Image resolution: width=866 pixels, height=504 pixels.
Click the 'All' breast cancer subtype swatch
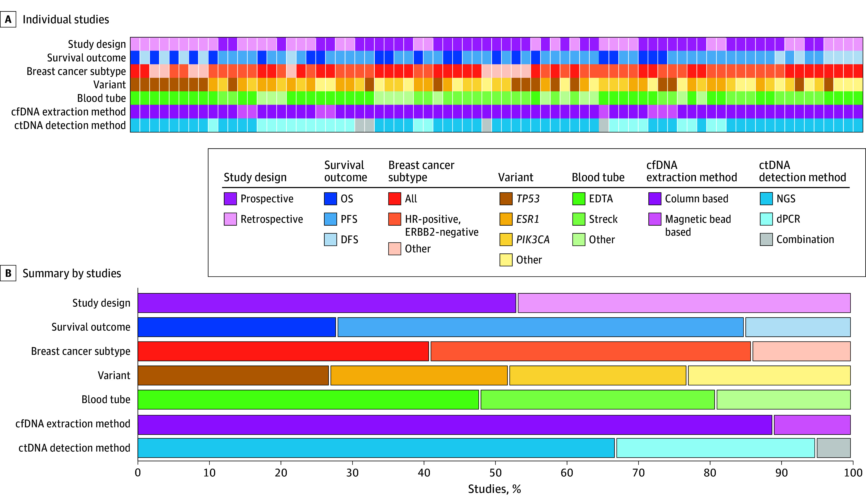pos(395,199)
